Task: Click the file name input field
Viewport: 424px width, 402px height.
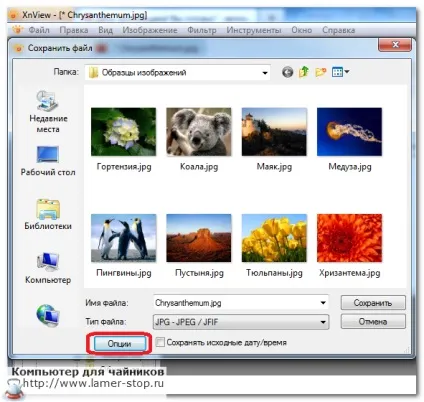Action: click(241, 303)
